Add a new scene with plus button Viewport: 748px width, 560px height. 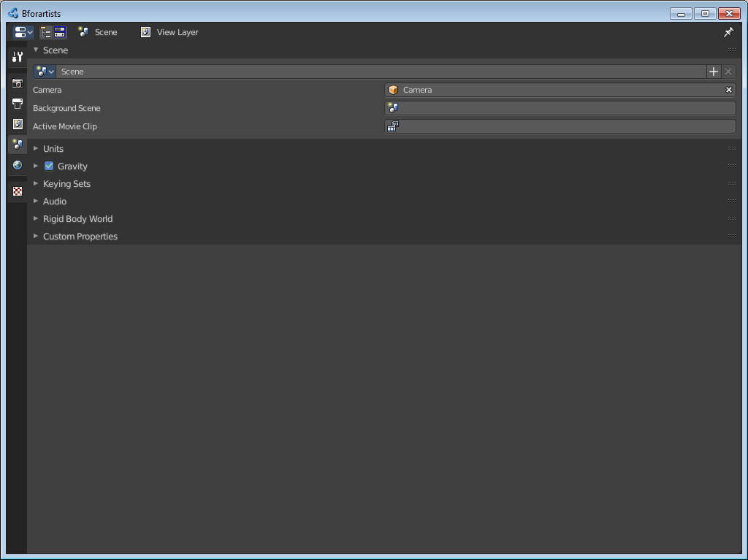pos(714,72)
